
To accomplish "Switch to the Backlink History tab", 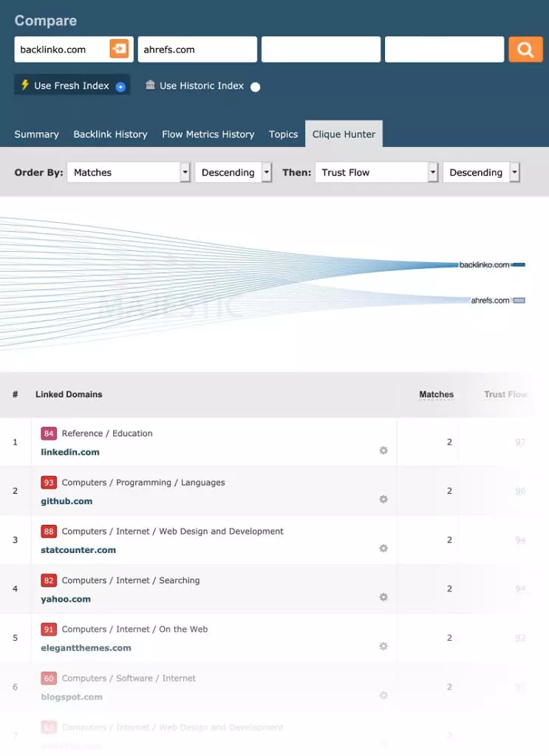I will click(x=110, y=134).
